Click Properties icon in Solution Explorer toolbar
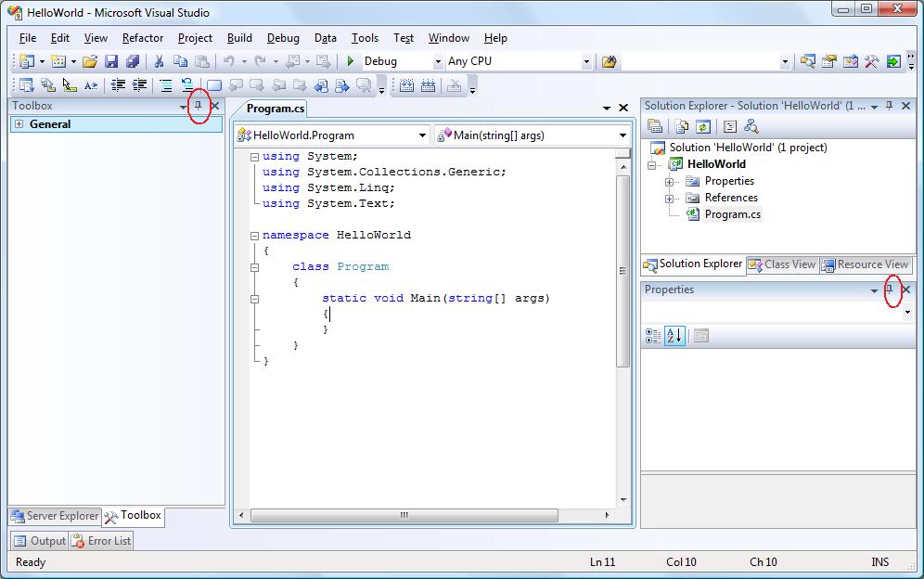Image resolution: width=924 pixels, height=579 pixels. click(x=655, y=127)
